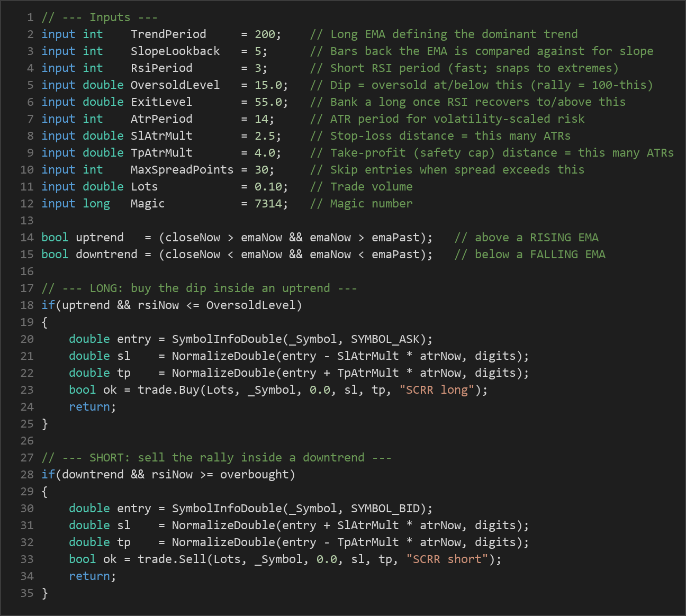Click 'overbought' on line 28
The height and width of the screenshot is (616, 686).
(x=255, y=475)
